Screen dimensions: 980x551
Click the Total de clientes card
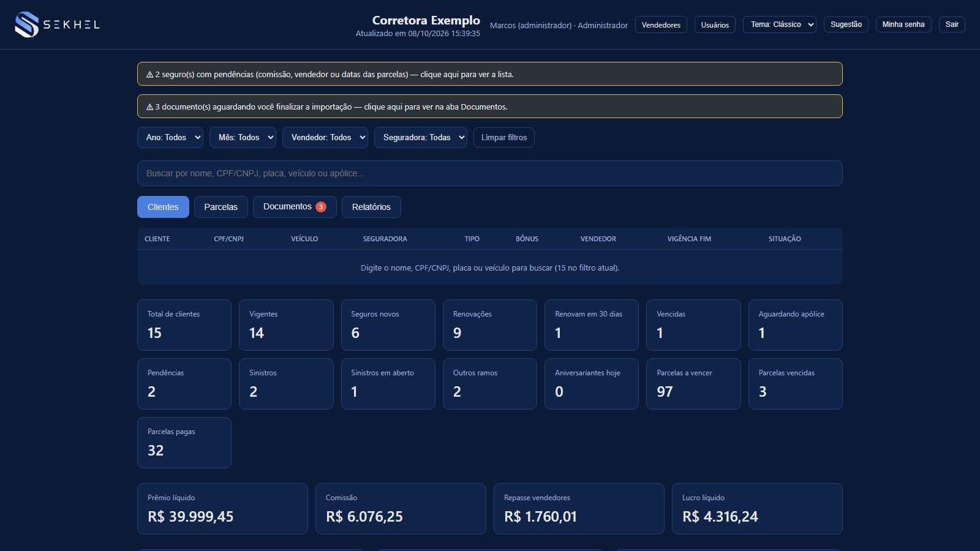[x=184, y=325]
